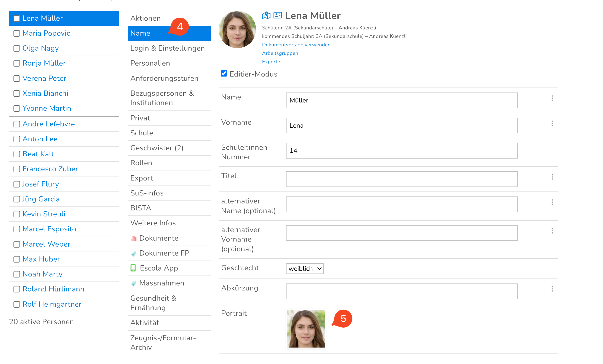Click the Dokumentvorlage verwenden link
The image size is (603, 364).
[x=296, y=45]
